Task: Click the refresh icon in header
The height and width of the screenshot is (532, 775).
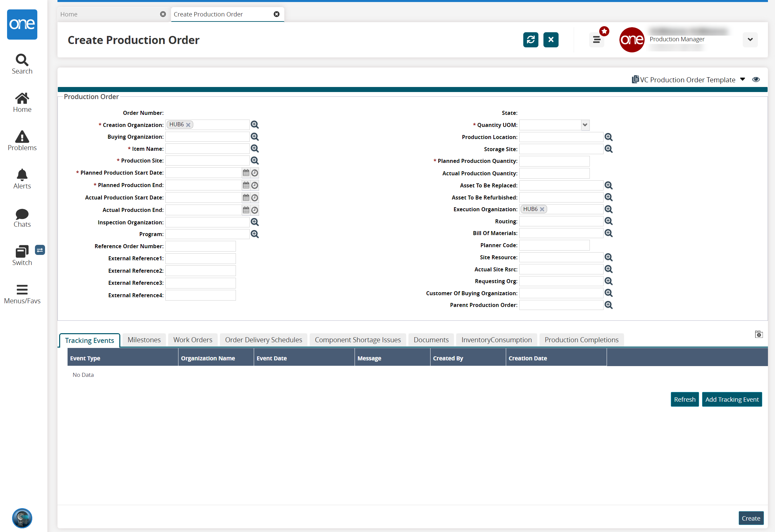Action: tap(531, 40)
